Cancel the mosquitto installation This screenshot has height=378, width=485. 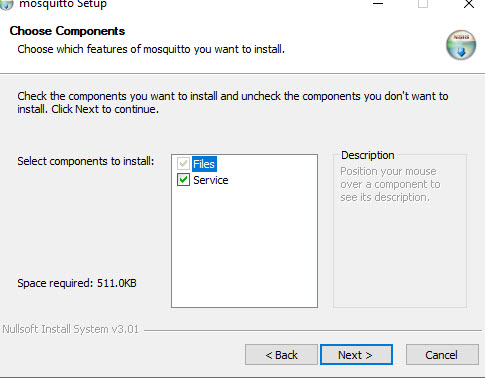click(442, 355)
